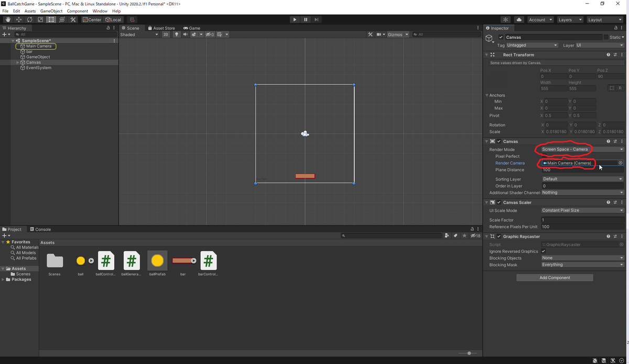The image size is (629, 364).
Task: Uncheck Ignore Reversed Graphics
Action: point(544,251)
